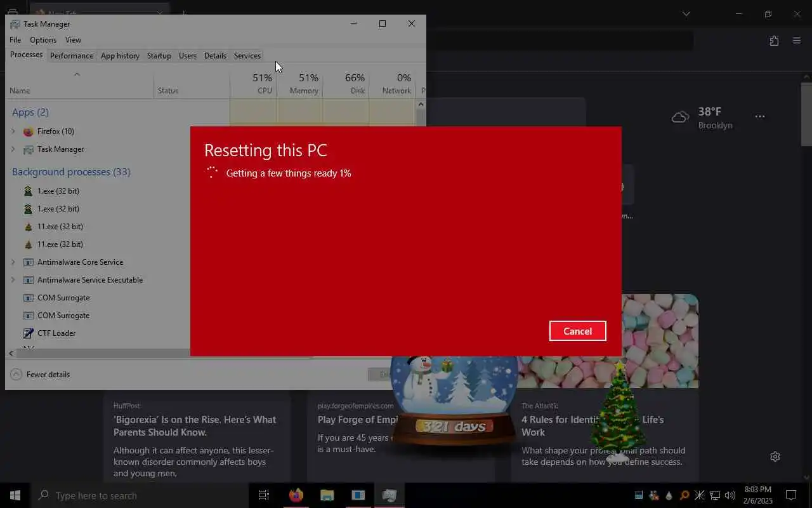812x508 pixels.
Task: Open network status in system tray
Action: [x=715, y=495]
